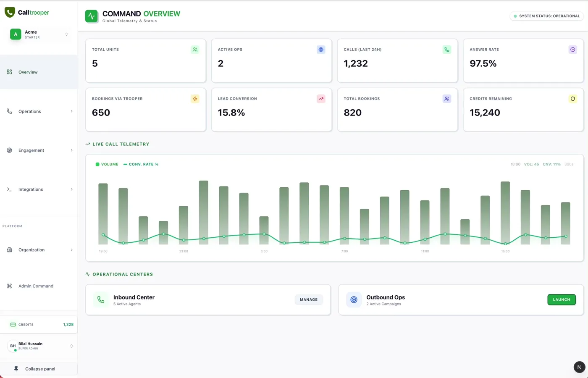Click the Admin Command icon

[x=9, y=286]
